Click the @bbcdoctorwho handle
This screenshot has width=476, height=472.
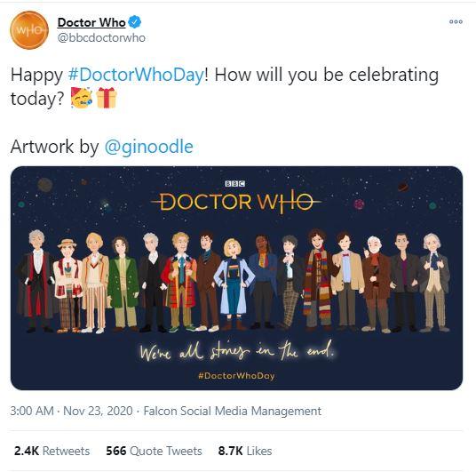pos(101,38)
